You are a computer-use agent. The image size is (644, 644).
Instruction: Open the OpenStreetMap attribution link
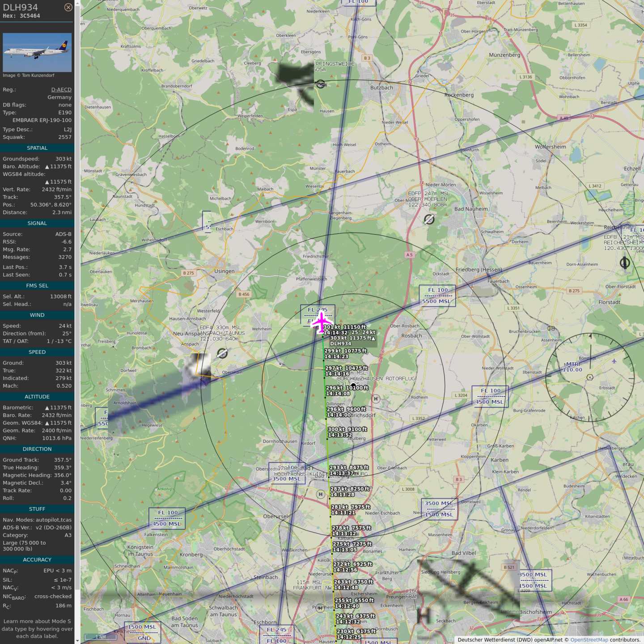click(x=589, y=640)
